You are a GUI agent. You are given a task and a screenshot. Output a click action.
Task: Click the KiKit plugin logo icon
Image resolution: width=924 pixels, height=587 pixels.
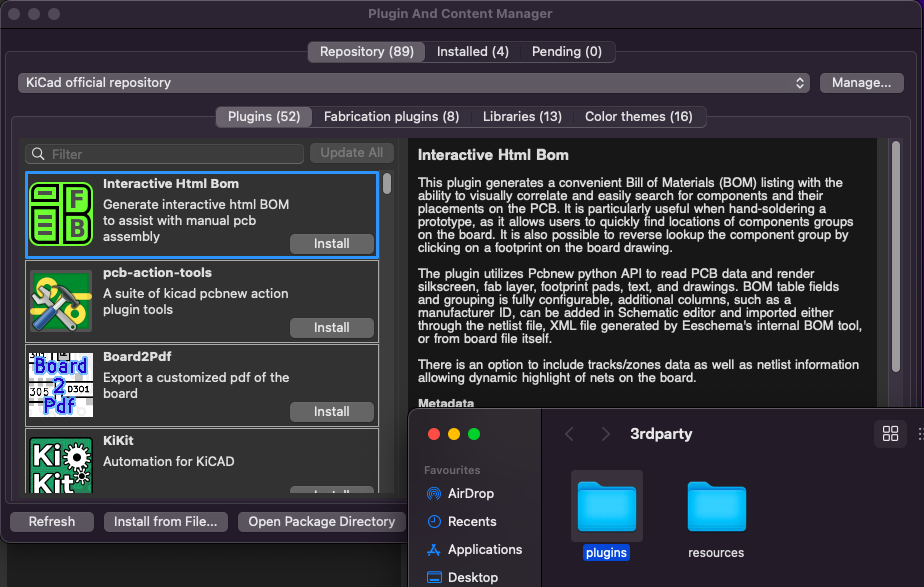(61, 464)
